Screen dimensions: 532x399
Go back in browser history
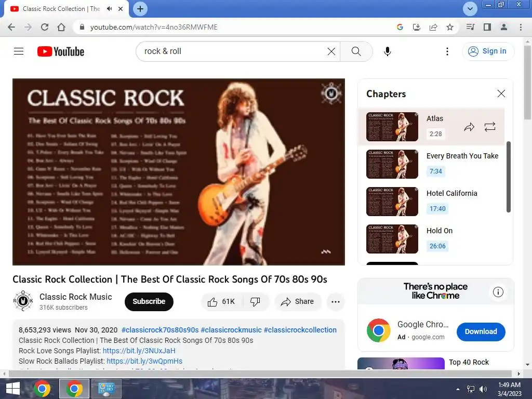[11, 27]
